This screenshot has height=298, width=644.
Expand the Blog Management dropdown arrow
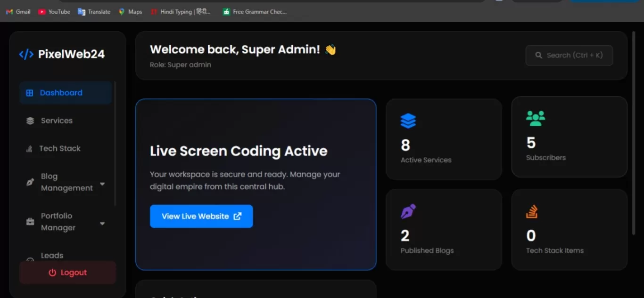(x=102, y=184)
